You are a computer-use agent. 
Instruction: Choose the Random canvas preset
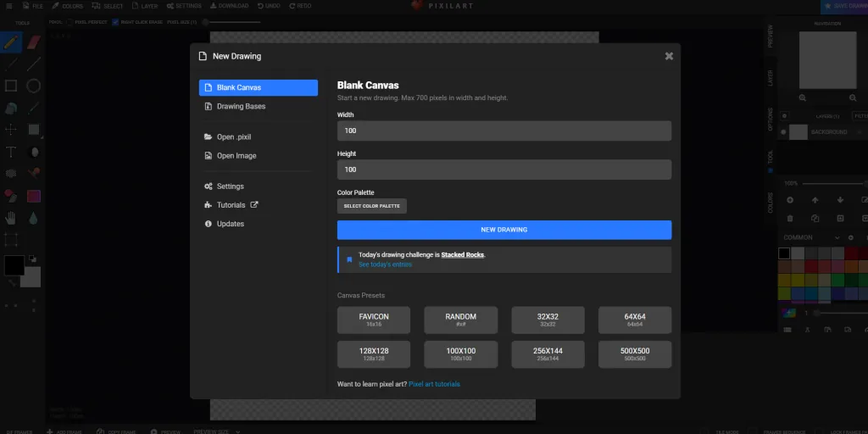pyautogui.click(x=460, y=320)
